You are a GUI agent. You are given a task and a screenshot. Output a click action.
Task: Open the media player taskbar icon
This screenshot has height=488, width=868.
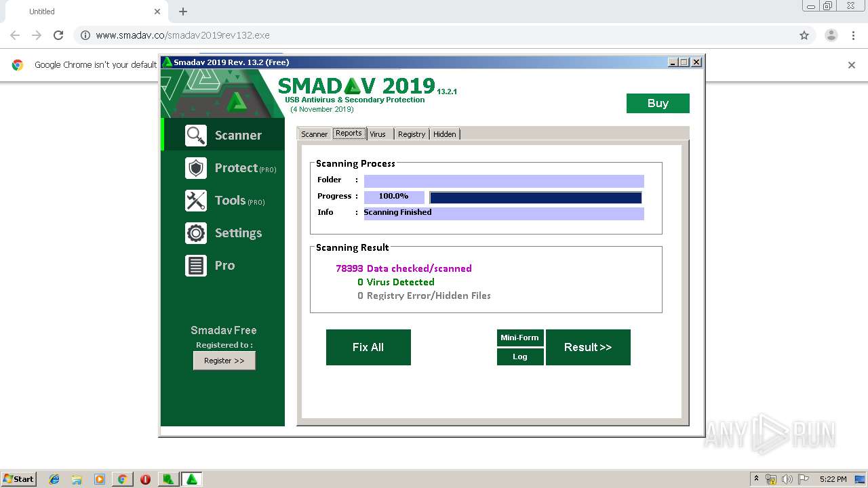click(100, 479)
